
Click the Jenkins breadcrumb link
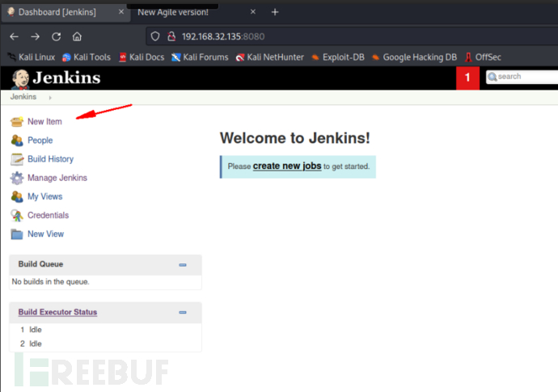click(23, 97)
